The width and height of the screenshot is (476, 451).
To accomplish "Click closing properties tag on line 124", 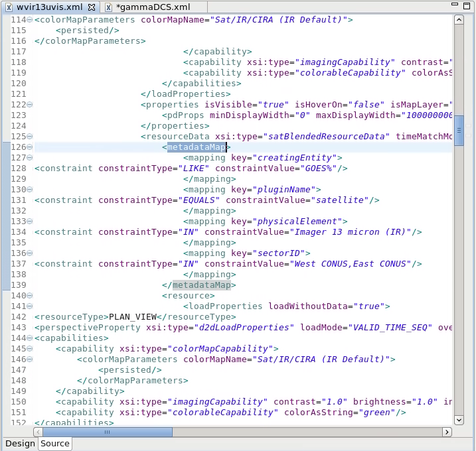I will [175, 126].
